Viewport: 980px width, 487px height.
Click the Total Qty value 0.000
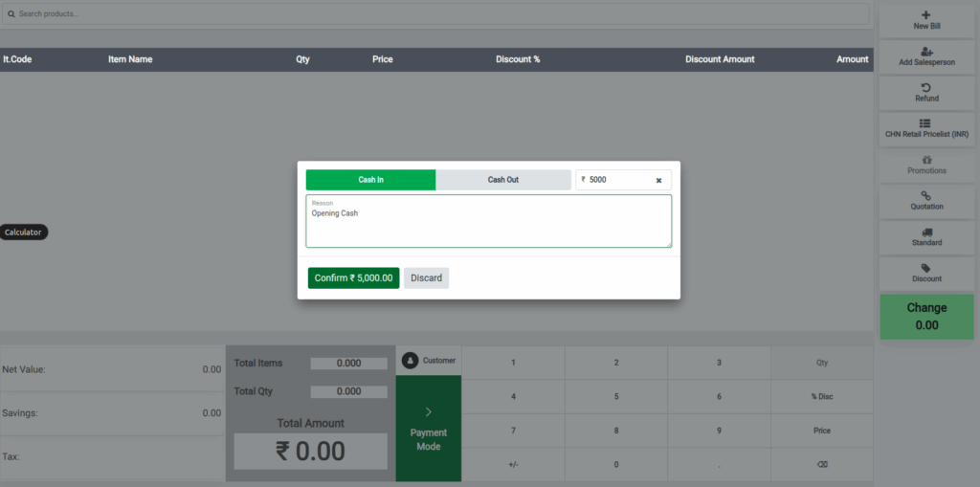point(348,391)
